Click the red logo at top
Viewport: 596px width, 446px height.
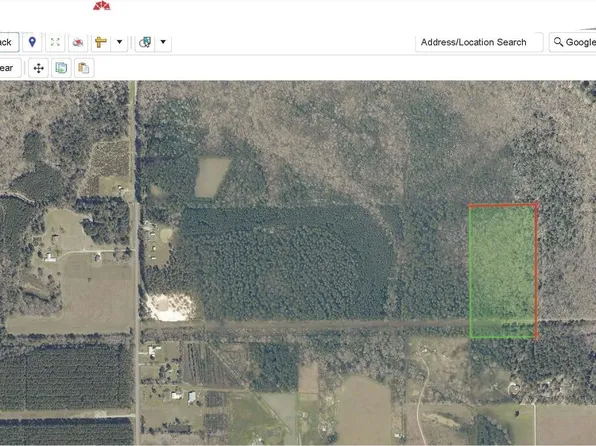[102, 5]
